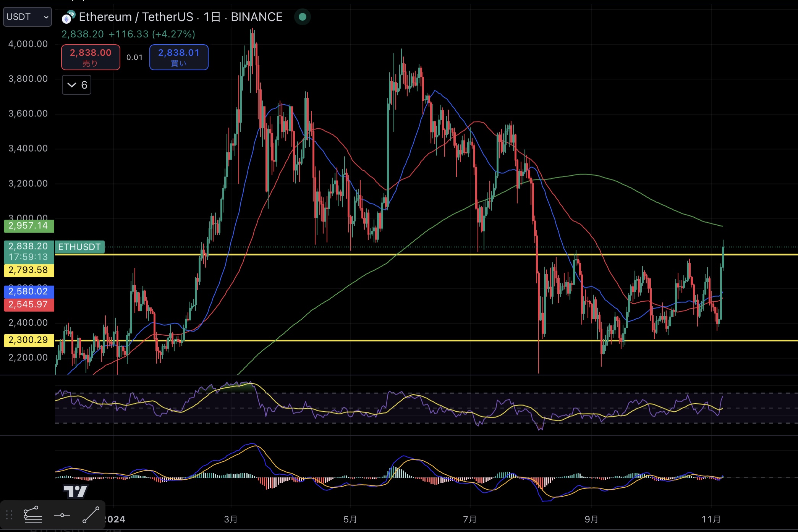Click the 2,200.00 price axis label

[28, 357]
